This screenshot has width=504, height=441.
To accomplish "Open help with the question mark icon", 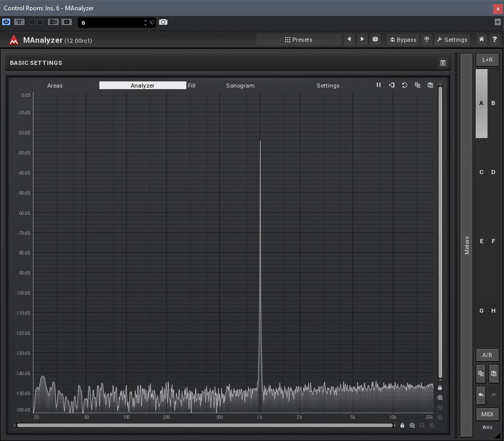I will [494, 39].
